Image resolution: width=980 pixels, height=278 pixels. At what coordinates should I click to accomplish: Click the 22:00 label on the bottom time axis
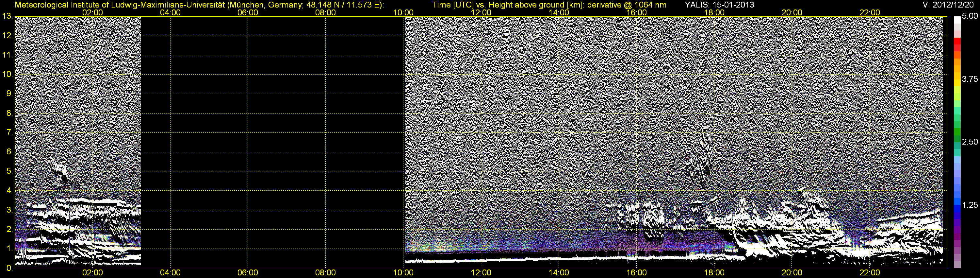coord(870,273)
